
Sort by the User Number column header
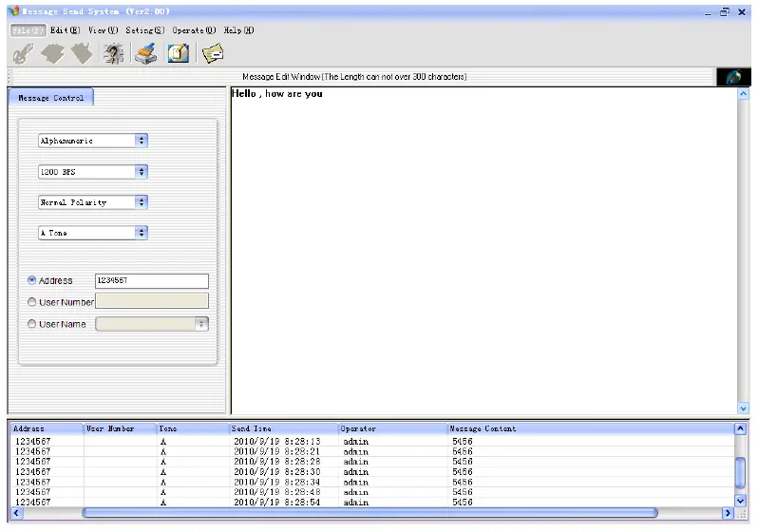[120, 428]
